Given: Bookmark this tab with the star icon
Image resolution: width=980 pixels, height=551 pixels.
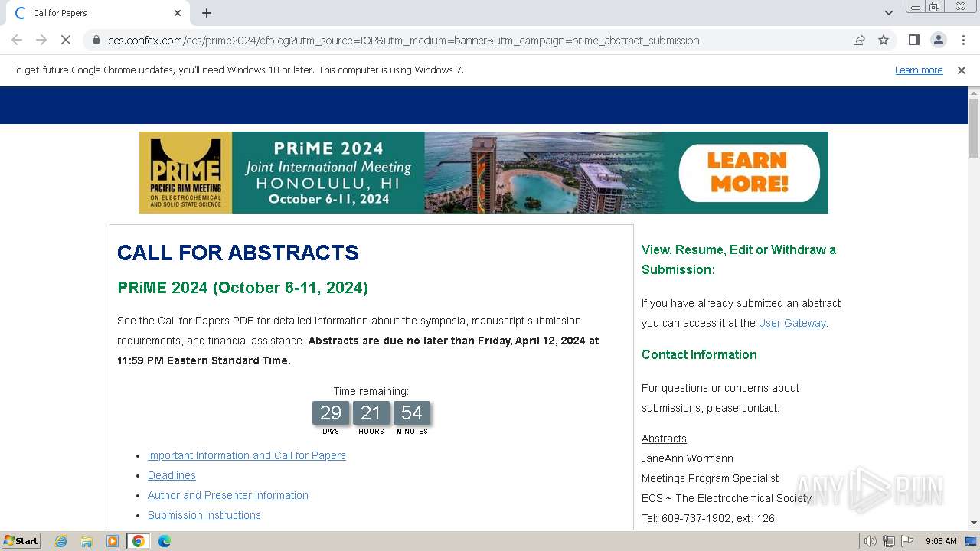Looking at the screenshot, I should [x=884, y=40].
